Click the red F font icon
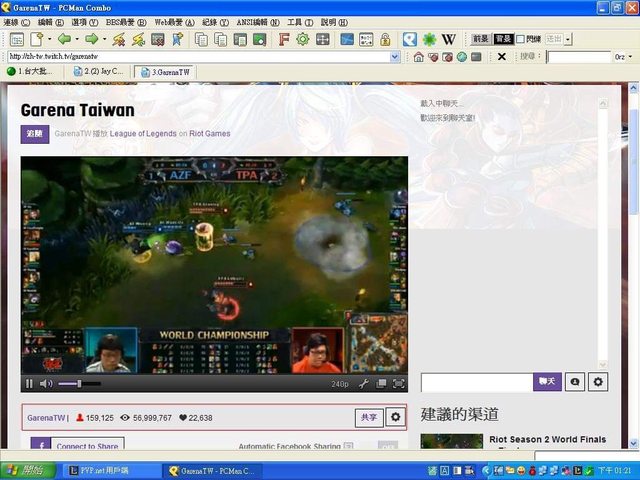The image size is (640, 480). coord(284,39)
